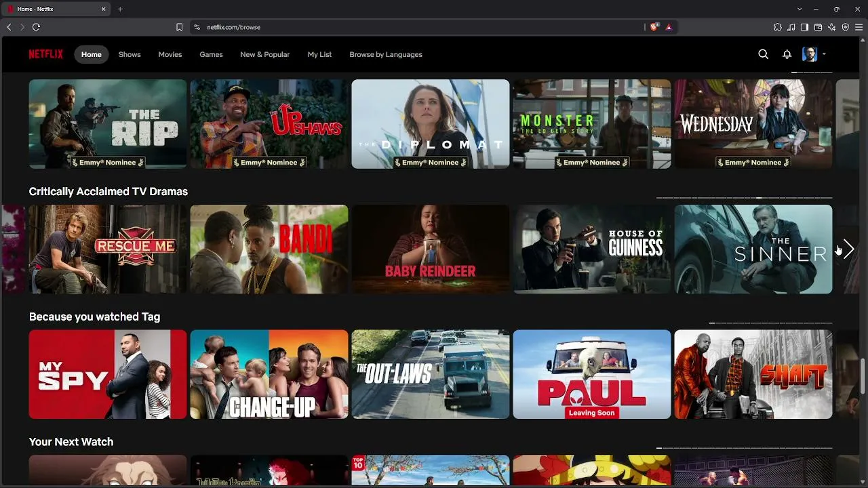The width and height of the screenshot is (868, 488).
Task: Open The Diplomat title card
Action: (x=431, y=124)
